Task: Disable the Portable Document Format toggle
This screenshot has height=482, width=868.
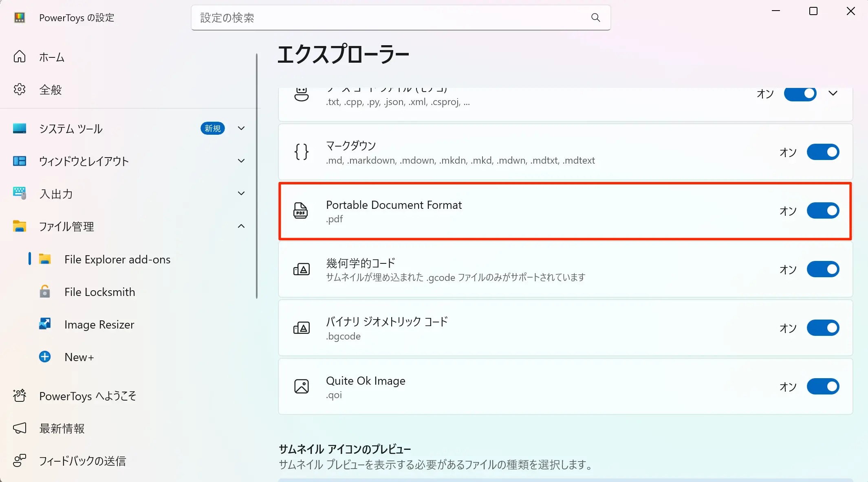Action: 823,210
